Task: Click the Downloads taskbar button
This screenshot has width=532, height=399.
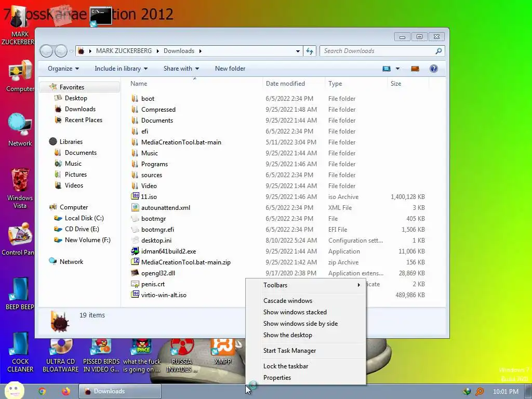Action: (x=120, y=391)
